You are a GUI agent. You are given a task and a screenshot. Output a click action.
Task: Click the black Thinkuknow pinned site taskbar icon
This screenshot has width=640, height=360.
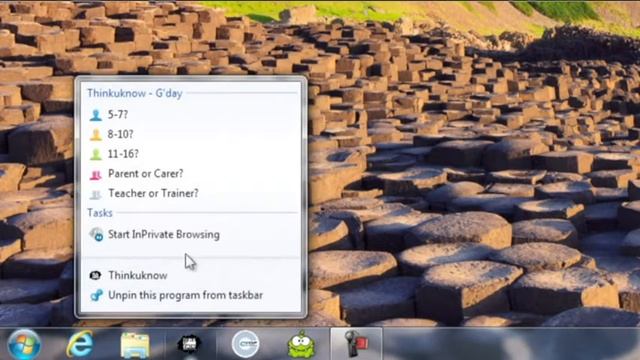(189, 344)
